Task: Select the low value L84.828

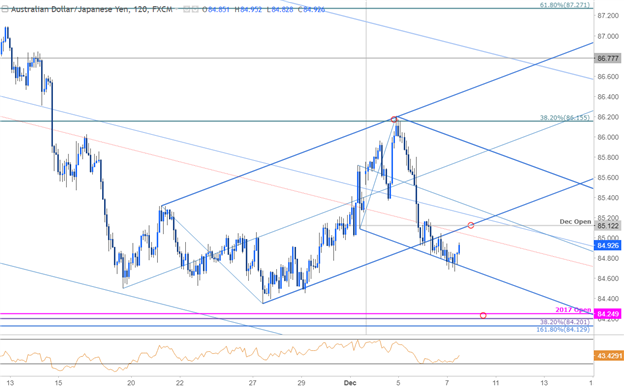Action: coord(280,9)
